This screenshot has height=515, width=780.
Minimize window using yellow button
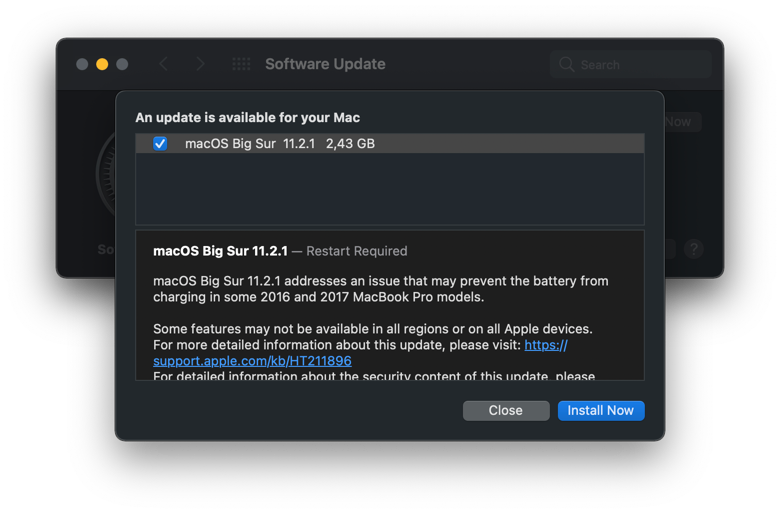[x=102, y=64]
